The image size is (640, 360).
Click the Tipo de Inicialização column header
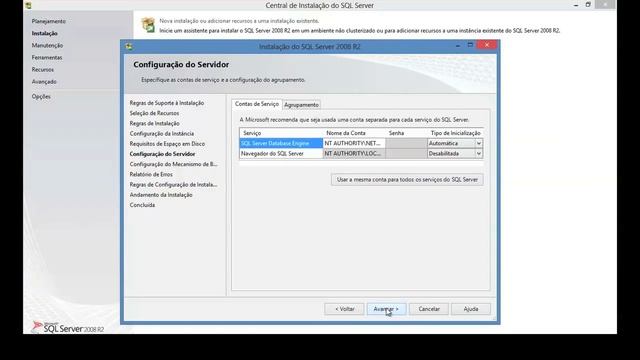click(x=455, y=133)
